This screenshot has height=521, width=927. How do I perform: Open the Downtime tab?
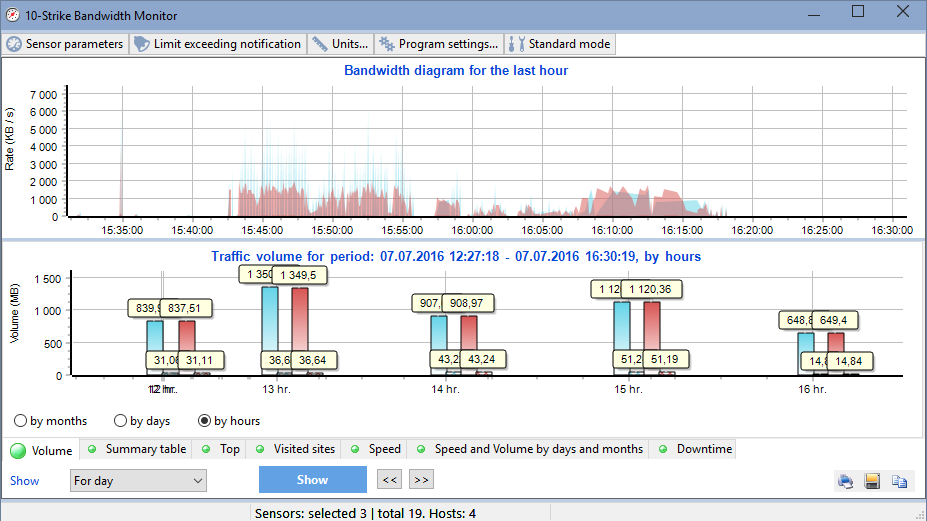[x=696, y=449]
